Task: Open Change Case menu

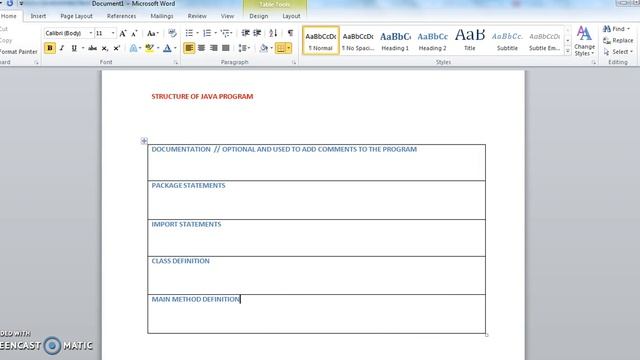Action: tap(153, 33)
